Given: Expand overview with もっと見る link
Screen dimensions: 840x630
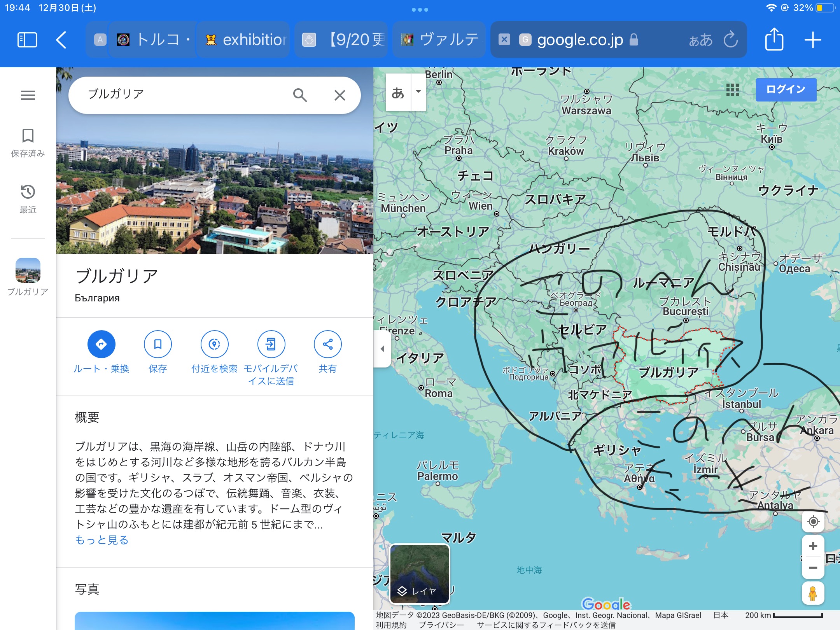Looking at the screenshot, I should click(101, 540).
